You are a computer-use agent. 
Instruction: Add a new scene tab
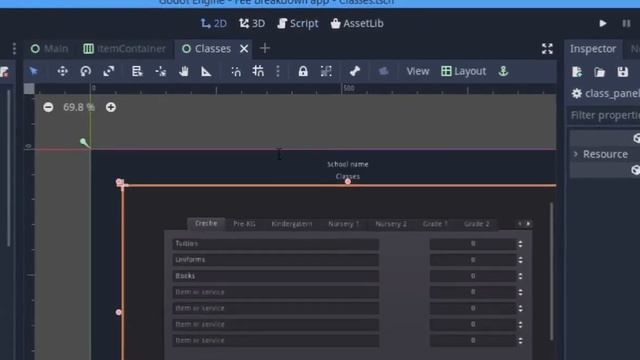point(265,48)
